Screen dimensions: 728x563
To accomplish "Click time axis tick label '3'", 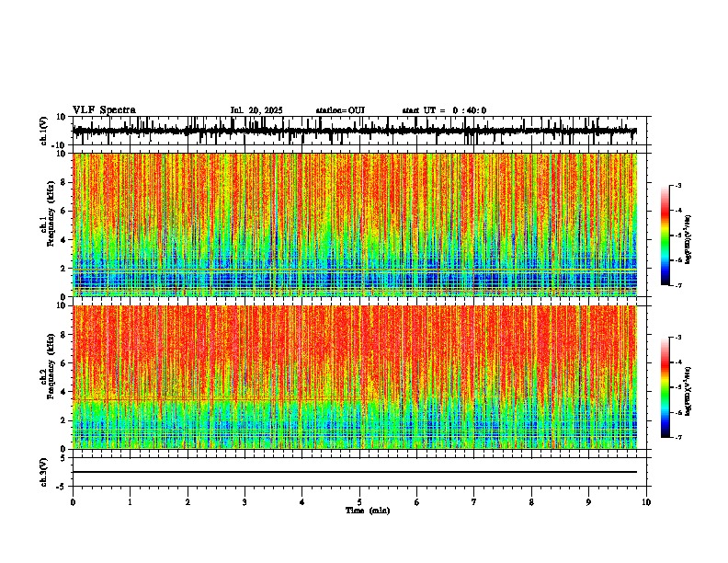I will [245, 502].
